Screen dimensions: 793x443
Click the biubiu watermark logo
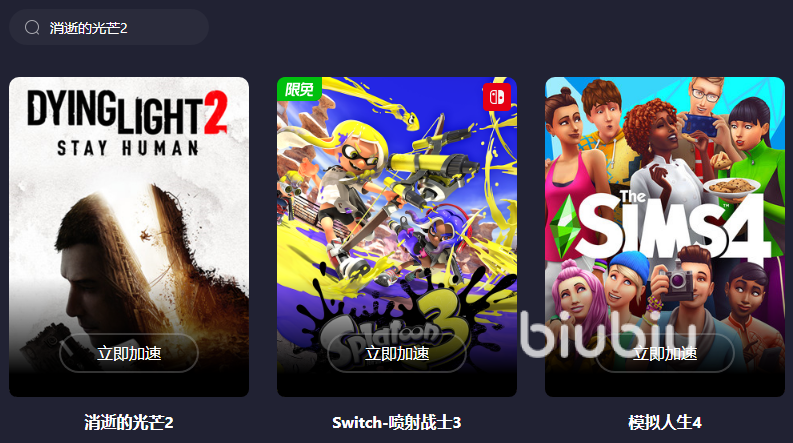tap(608, 334)
